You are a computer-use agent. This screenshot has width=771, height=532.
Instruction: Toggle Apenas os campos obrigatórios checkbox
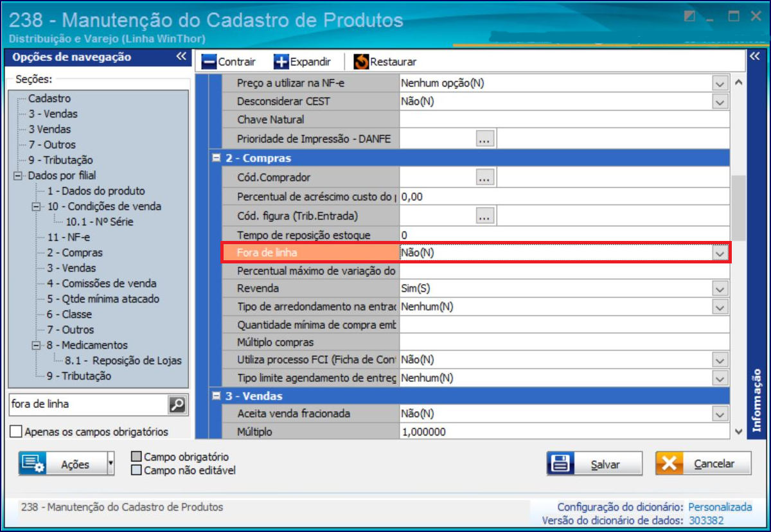pyautogui.click(x=17, y=432)
